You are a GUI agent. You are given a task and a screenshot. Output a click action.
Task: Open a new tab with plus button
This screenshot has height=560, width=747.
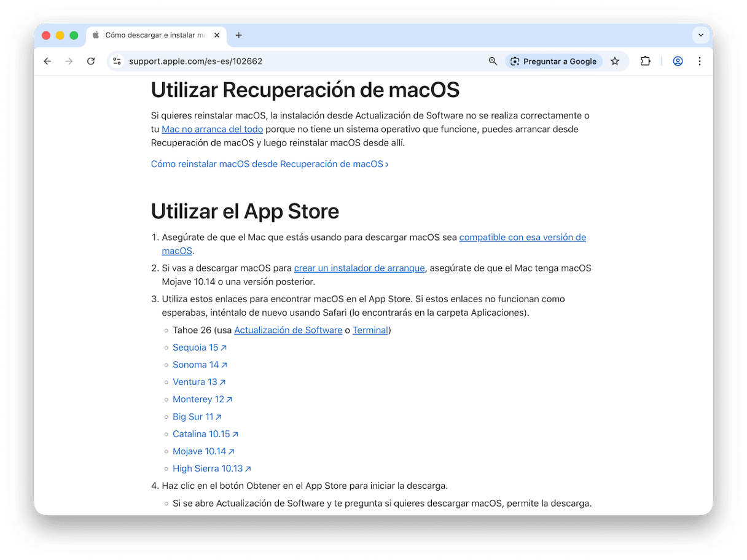(x=239, y=36)
